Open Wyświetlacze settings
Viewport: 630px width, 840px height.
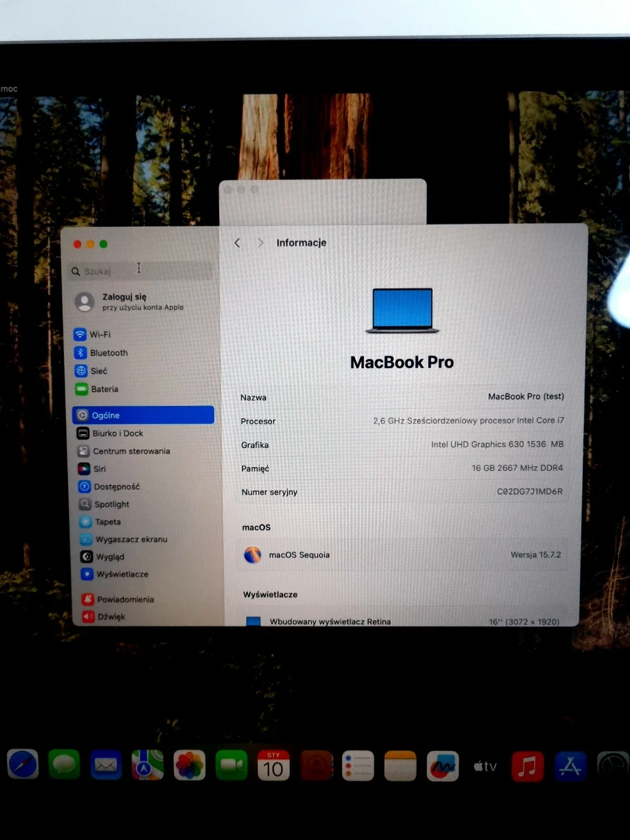pyautogui.click(x=121, y=574)
